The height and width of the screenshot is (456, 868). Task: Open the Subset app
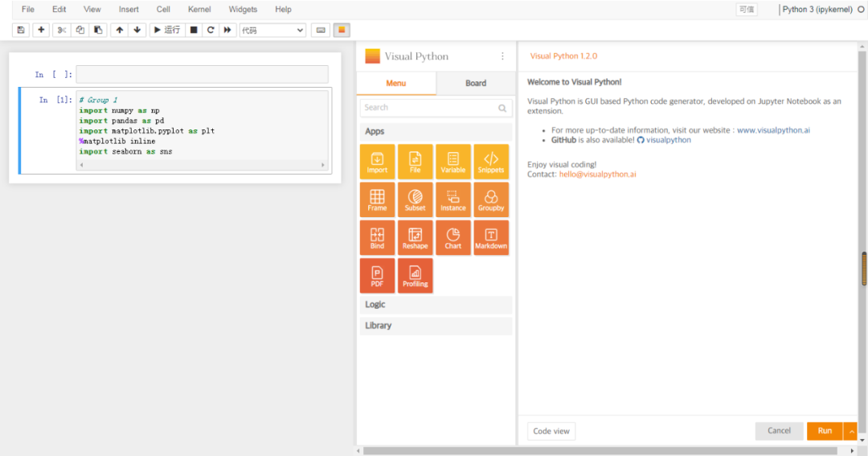[416, 199]
